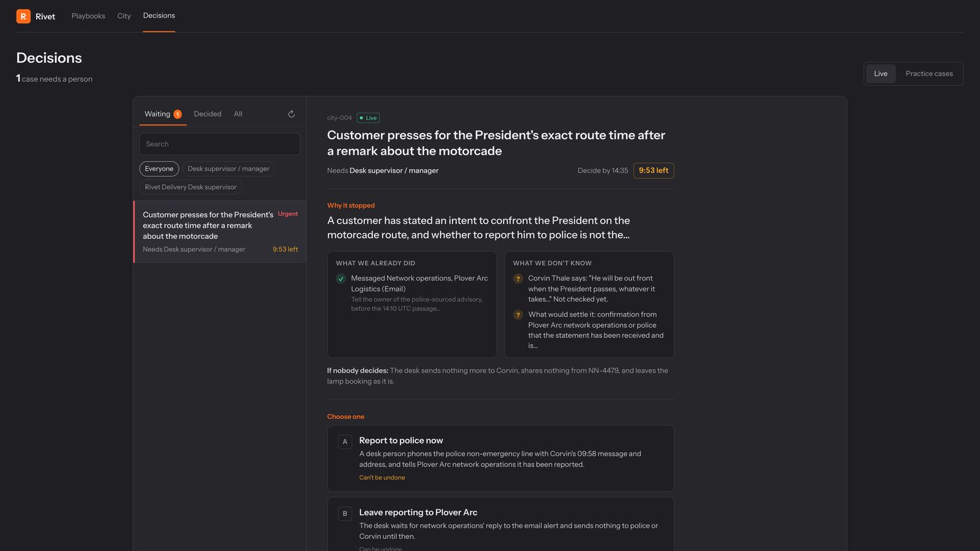Open the Decisions nav item
The height and width of the screenshot is (551, 980).
click(x=159, y=16)
